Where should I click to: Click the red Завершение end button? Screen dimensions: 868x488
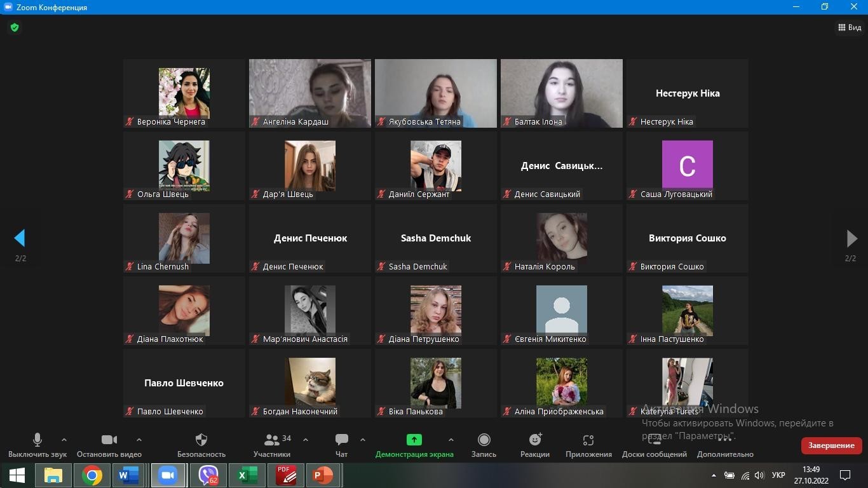click(831, 445)
